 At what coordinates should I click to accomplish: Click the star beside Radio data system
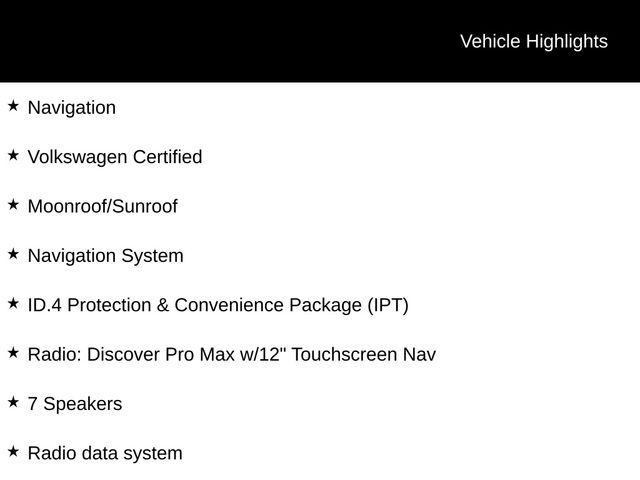[12, 452]
